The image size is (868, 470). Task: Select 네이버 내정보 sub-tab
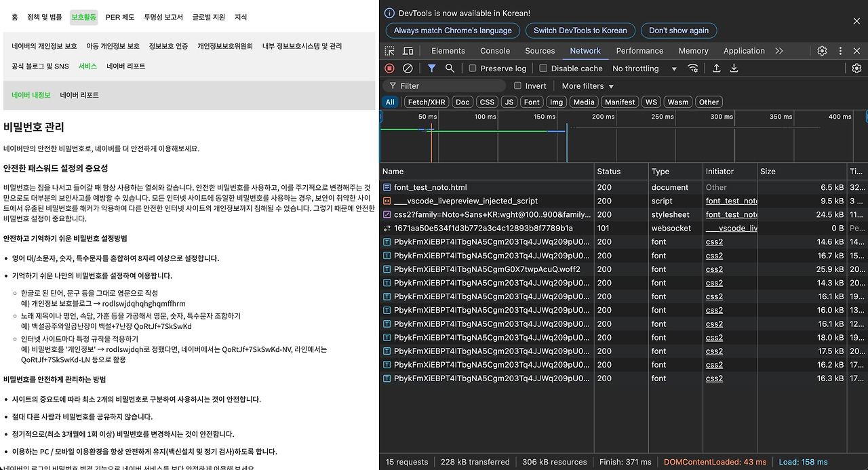tap(31, 95)
